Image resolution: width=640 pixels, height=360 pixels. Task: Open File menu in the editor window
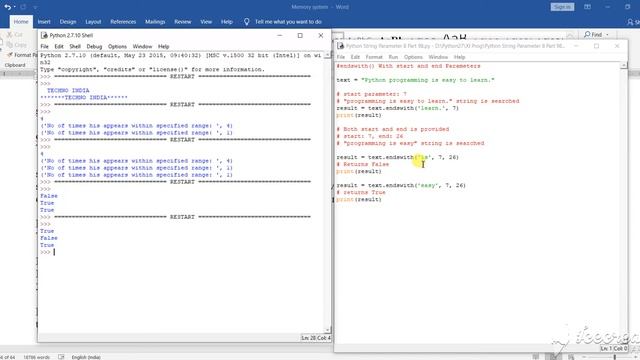click(x=341, y=57)
